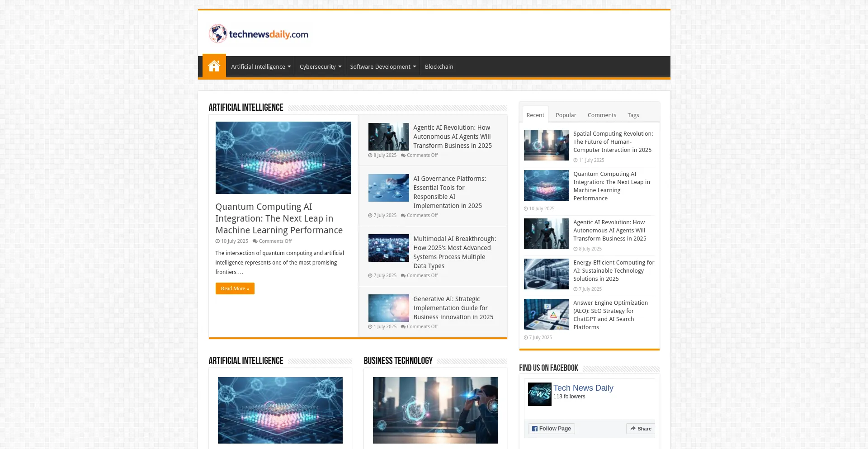
Task: Click Tech News Daily Facebook page title
Action: (583, 388)
